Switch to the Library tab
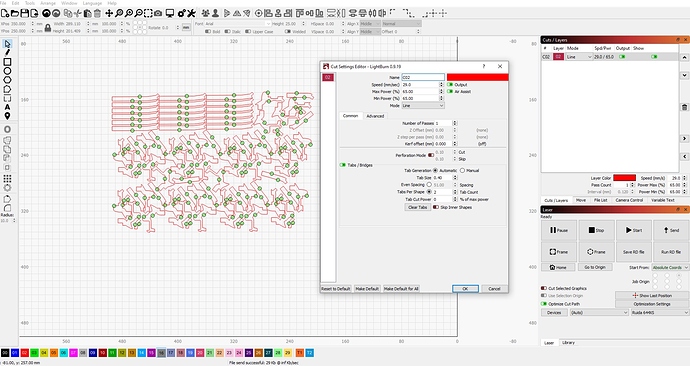 point(568,343)
